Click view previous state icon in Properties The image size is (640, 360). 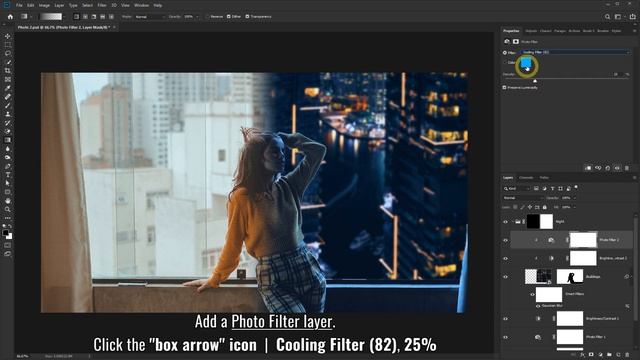598,168
